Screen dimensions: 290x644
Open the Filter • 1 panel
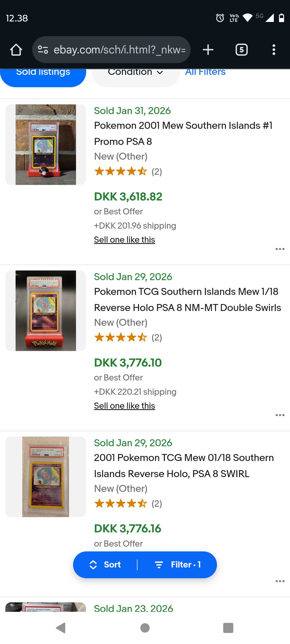178,565
